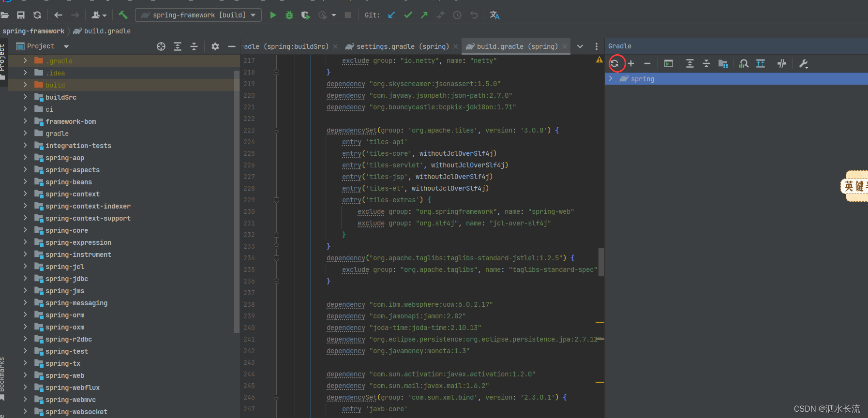Expand the buildSrc folder
The height and width of the screenshot is (418, 868).
point(25,97)
